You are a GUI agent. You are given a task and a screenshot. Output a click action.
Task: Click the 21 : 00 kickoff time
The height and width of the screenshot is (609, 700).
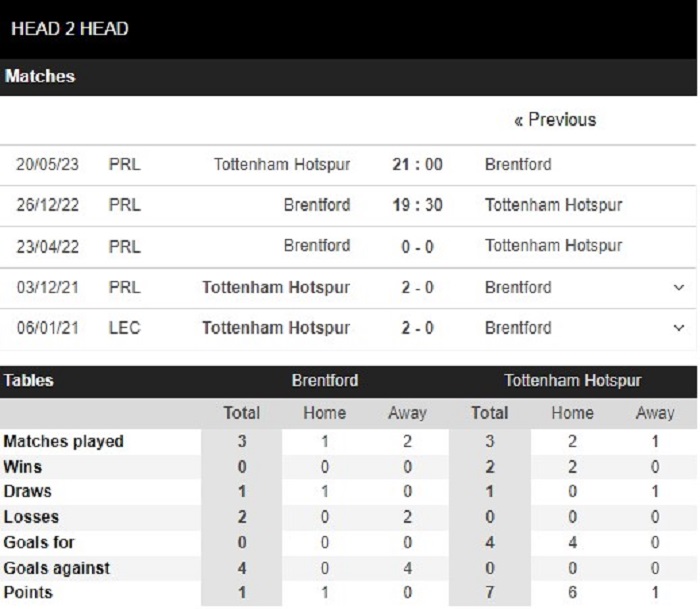pyautogui.click(x=417, y=164)
